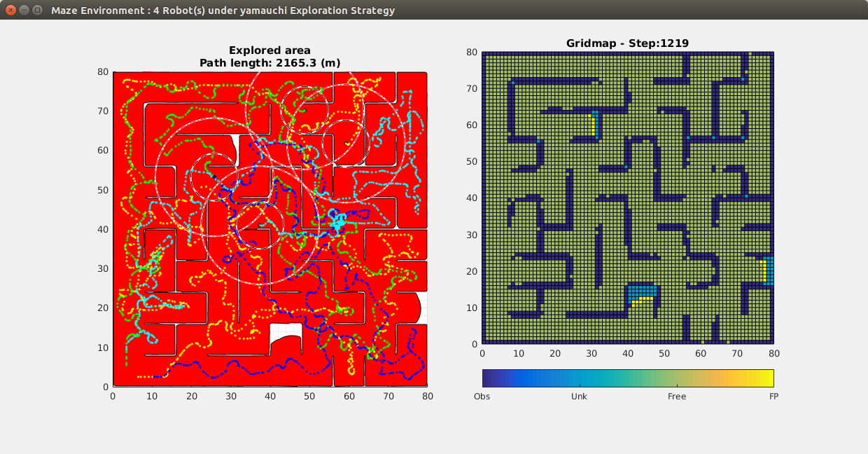868x454 pixels.
Task: Select the "Gridmap - Step:1219" title
Action: (627, 43)
